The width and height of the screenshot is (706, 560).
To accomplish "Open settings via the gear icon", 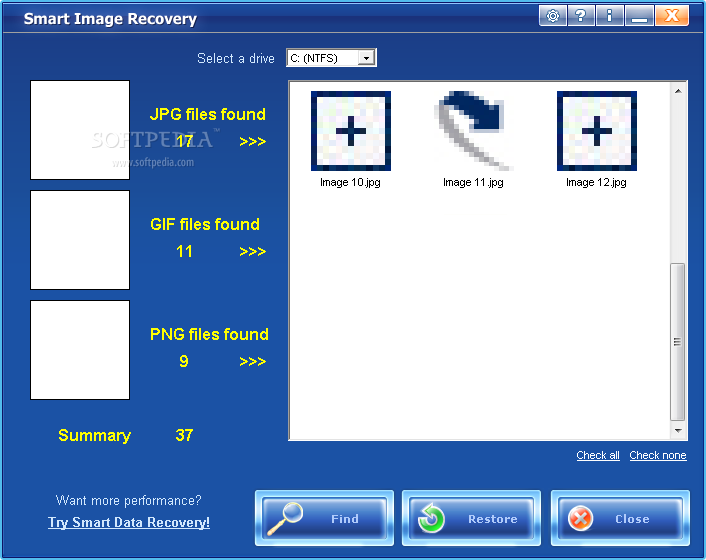I will 552,16.
